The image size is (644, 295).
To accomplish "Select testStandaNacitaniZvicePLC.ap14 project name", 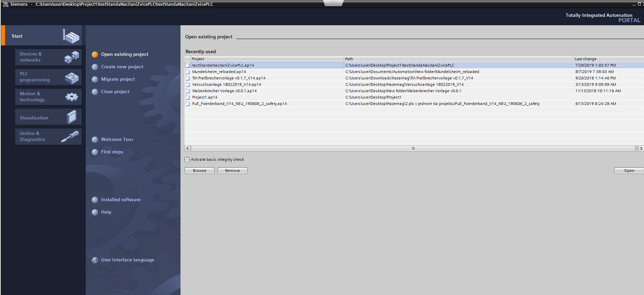I will pyautogui.click(x=223, y=65).
